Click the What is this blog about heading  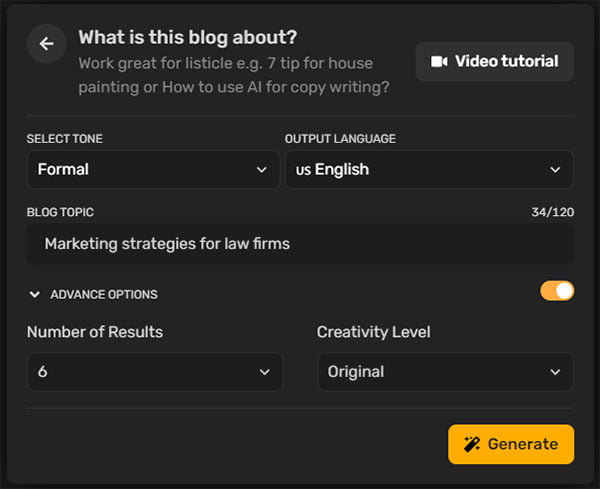[x=188, y=37]
